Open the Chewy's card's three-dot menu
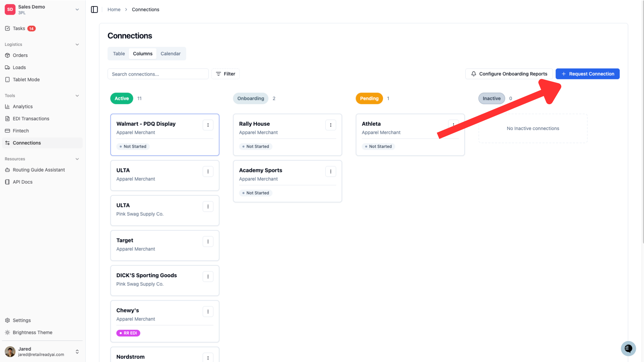644x362 pixels. click(x=208, y=312)
